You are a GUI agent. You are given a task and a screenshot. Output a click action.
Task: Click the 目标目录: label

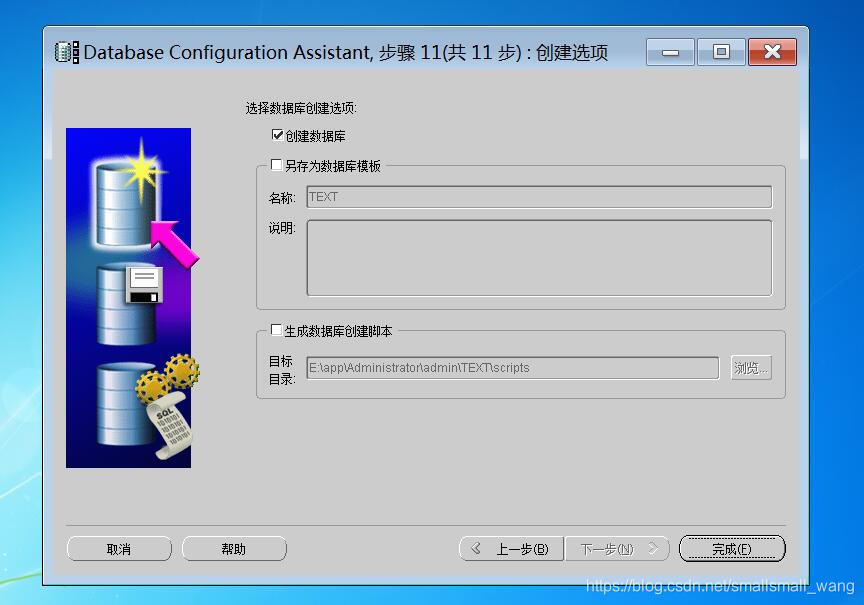(282, 370)
